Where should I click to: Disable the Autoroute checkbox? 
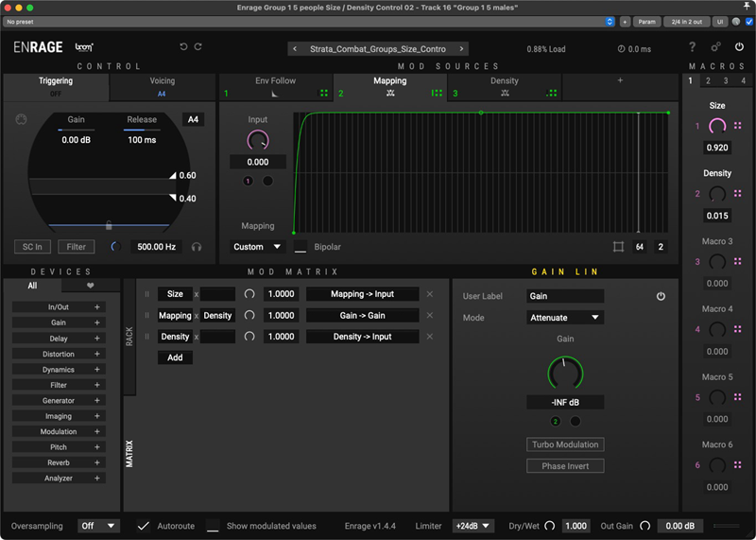click(x=144, y=526)
